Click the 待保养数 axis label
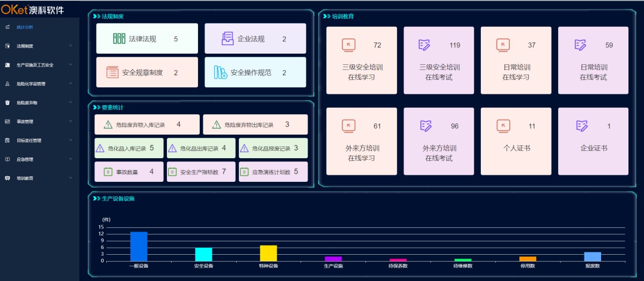644x281 pixels. [x=398, y=266]
